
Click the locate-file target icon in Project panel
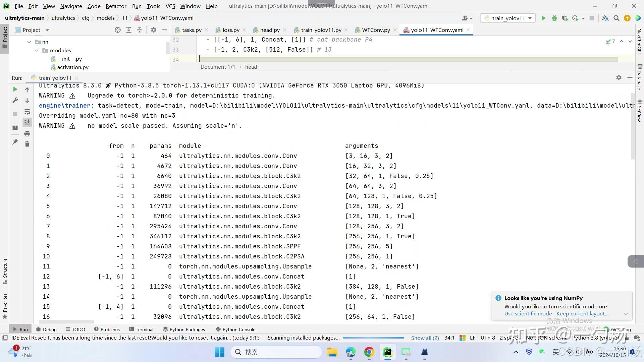tap(117, 30)
